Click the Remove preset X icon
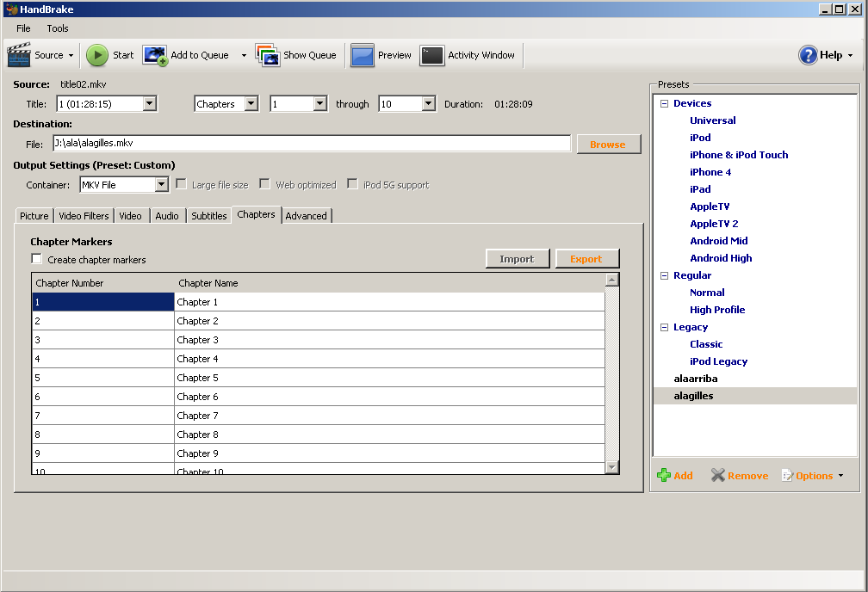Screen dimensions: 868x592 (x=717, y=475)
